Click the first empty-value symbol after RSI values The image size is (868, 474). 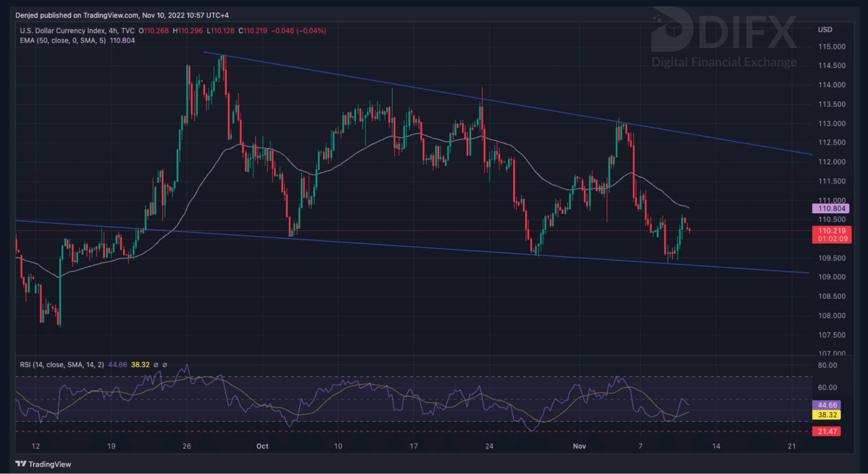coord(156,365)
